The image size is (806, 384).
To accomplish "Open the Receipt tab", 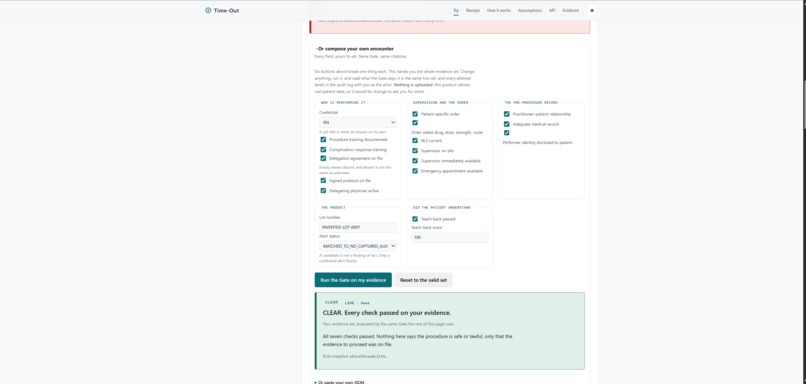I will (x=473, y=10).
